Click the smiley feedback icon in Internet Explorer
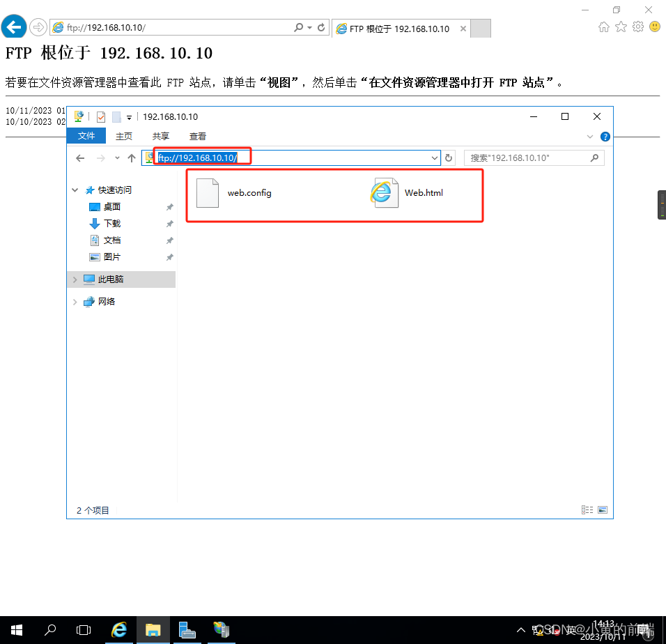 click(x=654, y=26)
